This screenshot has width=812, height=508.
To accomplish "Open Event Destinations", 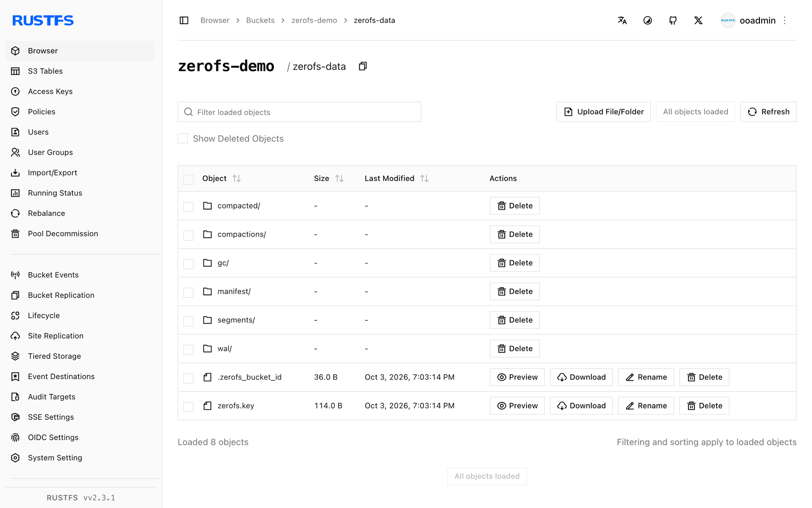I will tap(80, 376).
